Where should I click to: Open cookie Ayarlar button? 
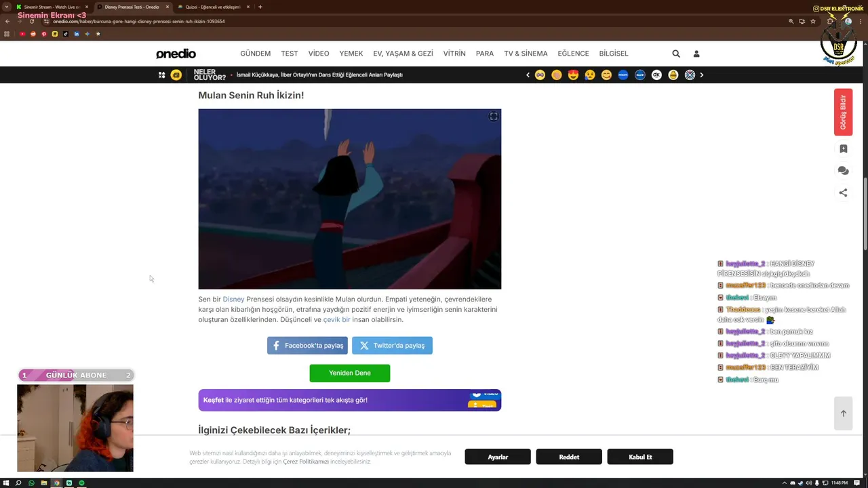[498, 457]
